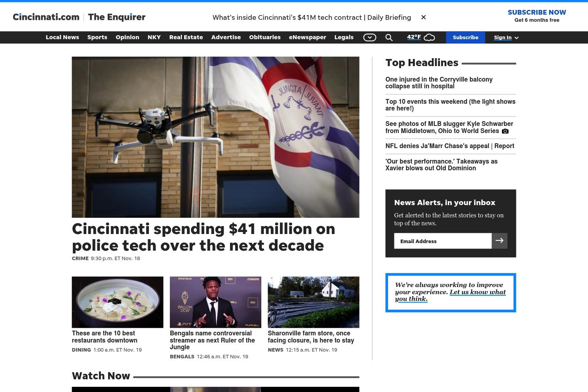Viewport: 588px width, 392px height.
Task: Expand the more sections dropdown icon
Action: pyautogui.click(x=369, y=37)
